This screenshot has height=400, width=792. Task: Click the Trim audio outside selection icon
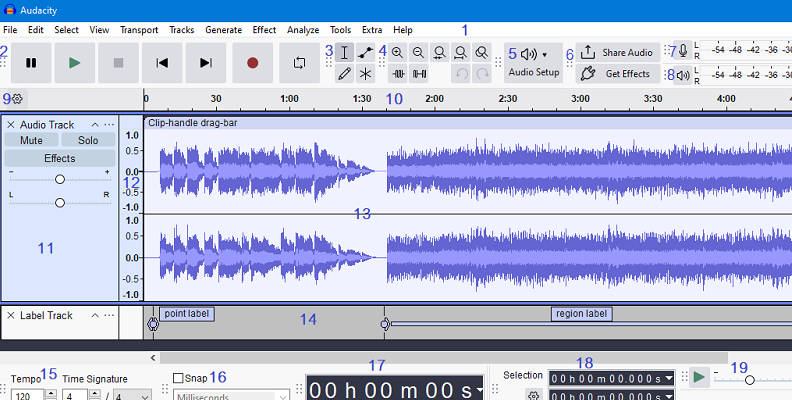point(398,74)
